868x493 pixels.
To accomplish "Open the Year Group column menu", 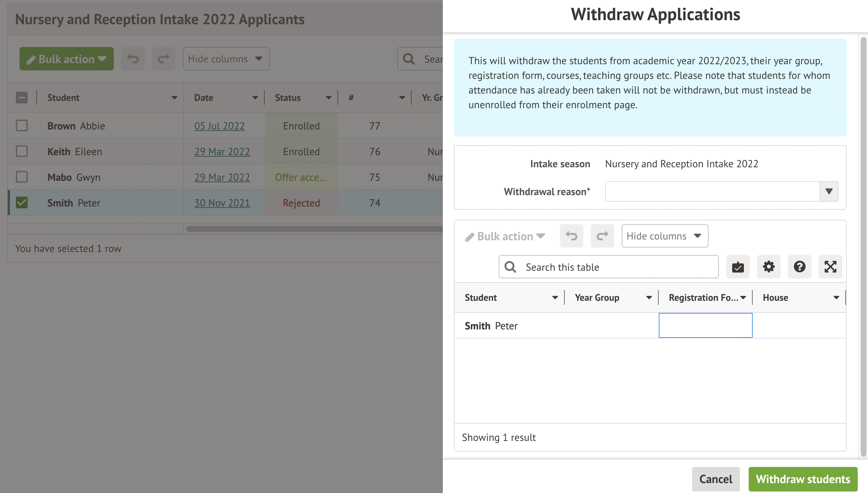I will click(649, 297).
